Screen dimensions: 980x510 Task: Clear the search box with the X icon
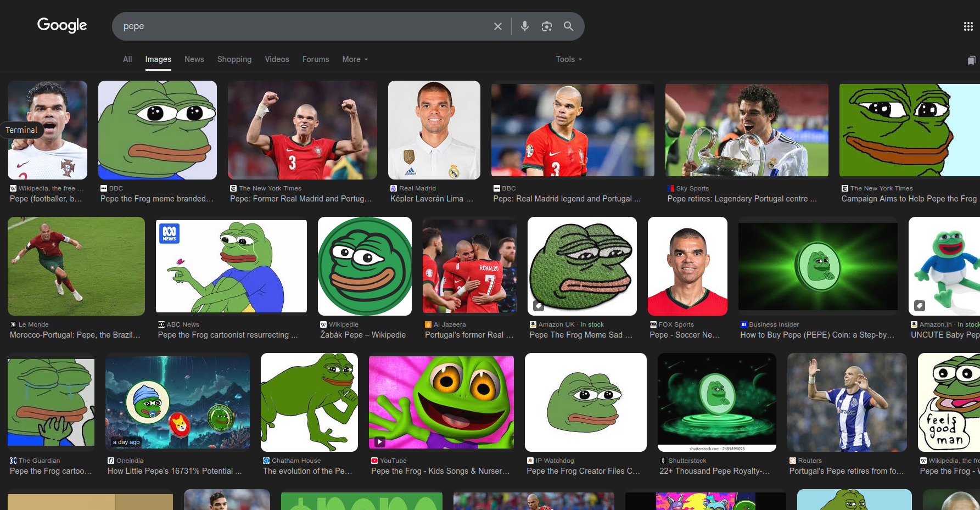(497, 26)
